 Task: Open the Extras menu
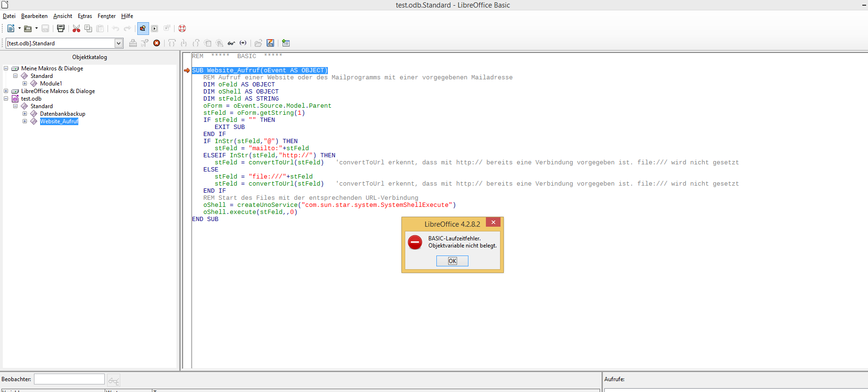pyautogui.click(x=85, y=16)
